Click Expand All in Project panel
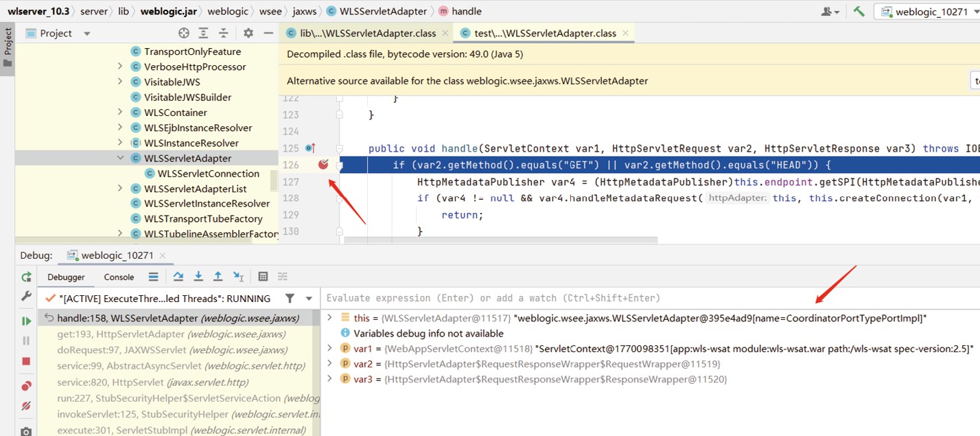 [203, 33]
